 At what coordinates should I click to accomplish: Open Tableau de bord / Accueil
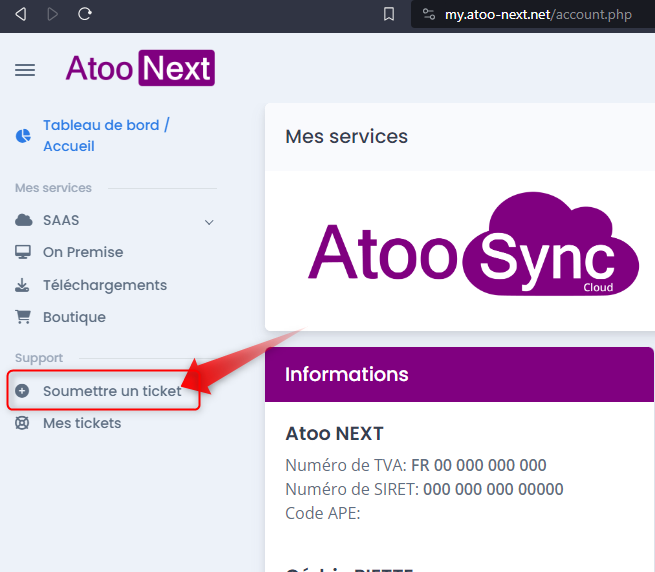point(106,135)
